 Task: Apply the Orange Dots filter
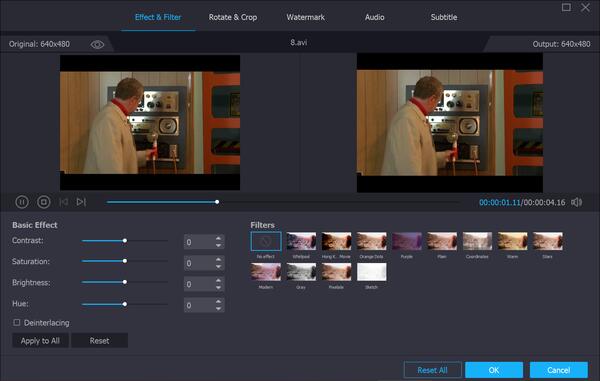(x=372, y=241)
